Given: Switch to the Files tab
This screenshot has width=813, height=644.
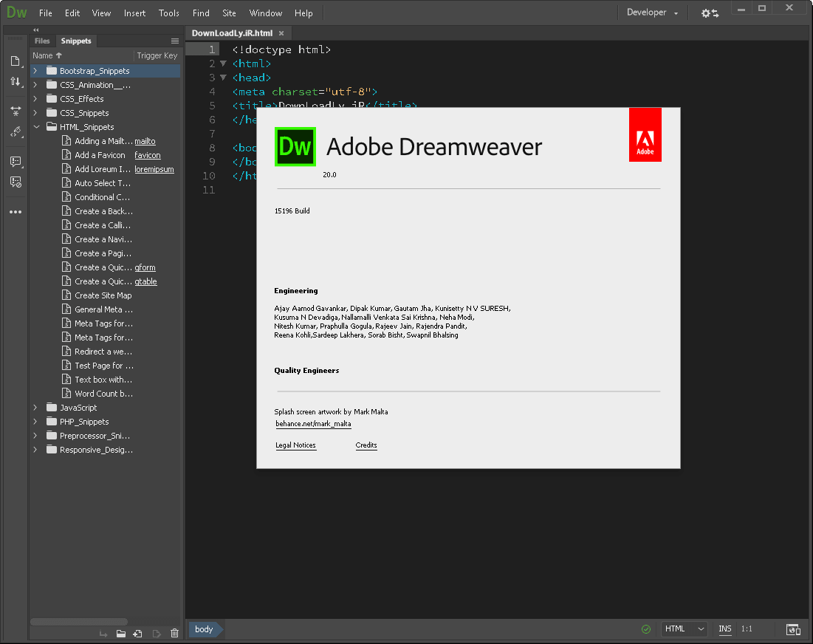Looking at the screenshot, I should click(x=42, y=41).
